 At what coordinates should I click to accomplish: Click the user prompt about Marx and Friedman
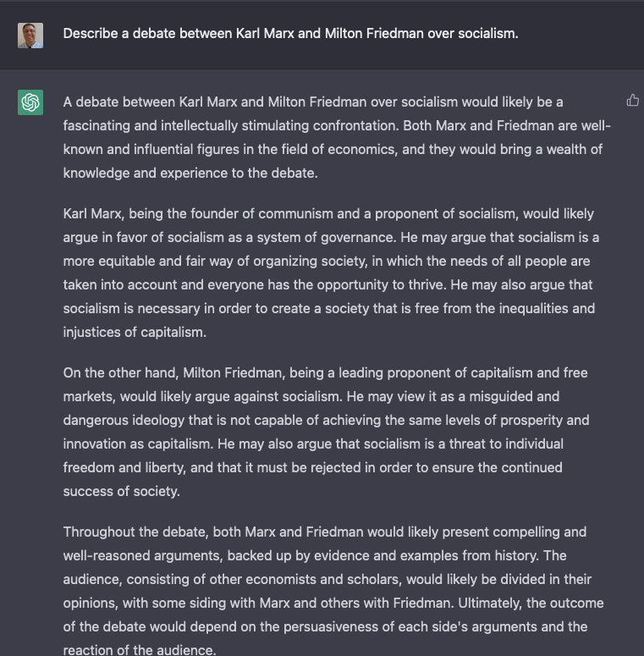tap(290, 34)
